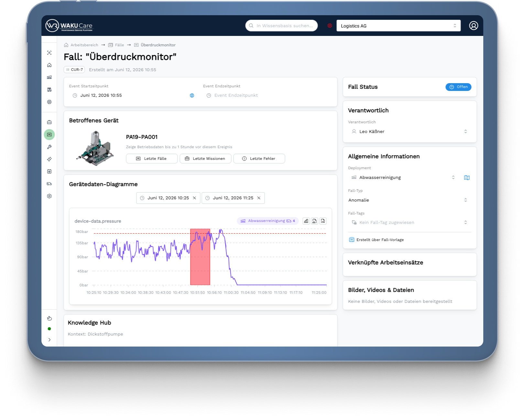Export the pressure diagram as CSV
Screen dimensions: 524x420
[x=323, y=221]
